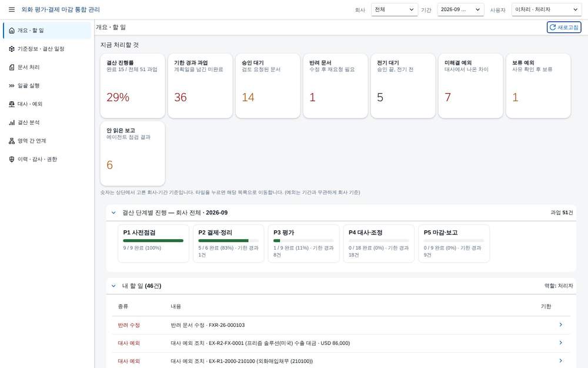The image size is (588, 368).
Task: Open the 반려 문서 tile
Action: 336,85
